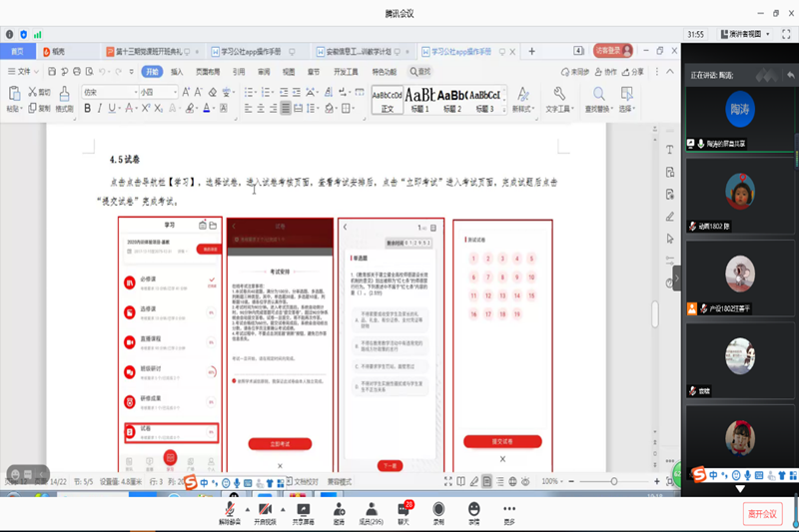Click the 格式刷 format painter
Viewport: 799px width, 532px height.
tap(64, 99)
